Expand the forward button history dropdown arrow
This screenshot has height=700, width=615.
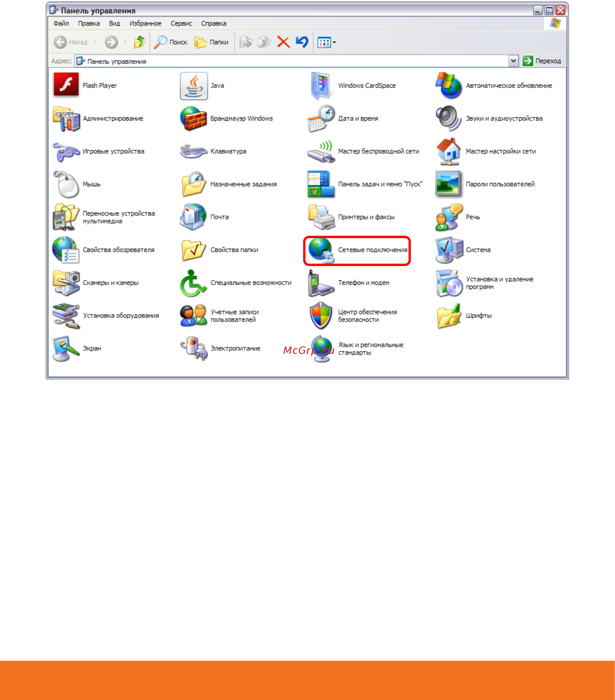pyautogui.click(x=125, y=42)
